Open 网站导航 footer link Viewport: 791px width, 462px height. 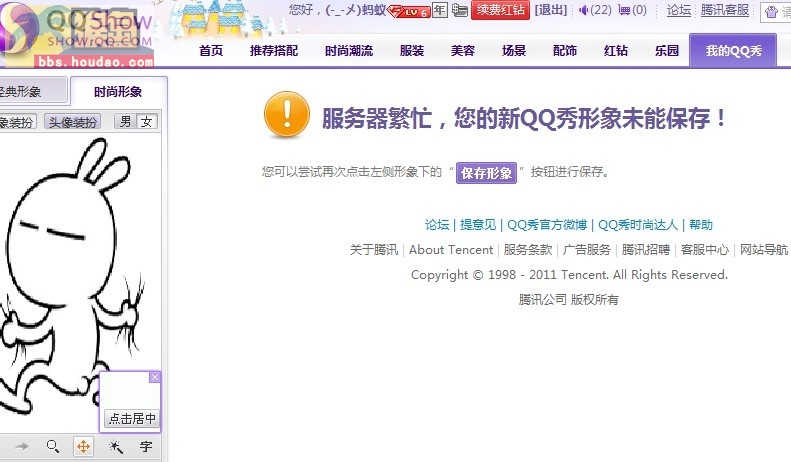click(764, 250)
